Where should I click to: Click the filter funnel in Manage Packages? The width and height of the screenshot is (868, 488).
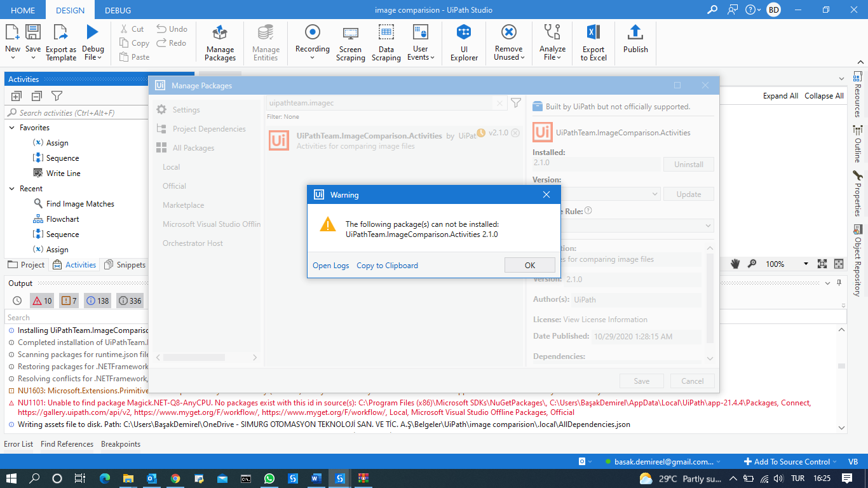(x=516, y=103)
